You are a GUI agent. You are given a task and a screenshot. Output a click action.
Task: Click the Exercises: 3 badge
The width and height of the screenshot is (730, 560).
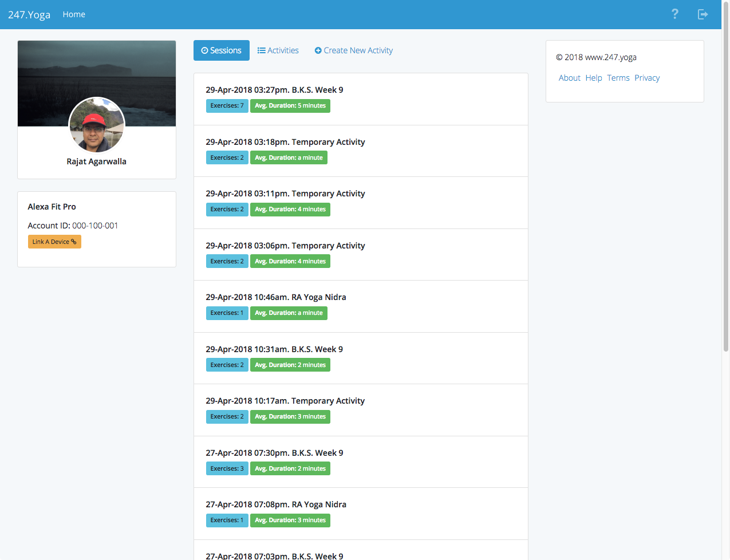[x=227, y=468]
